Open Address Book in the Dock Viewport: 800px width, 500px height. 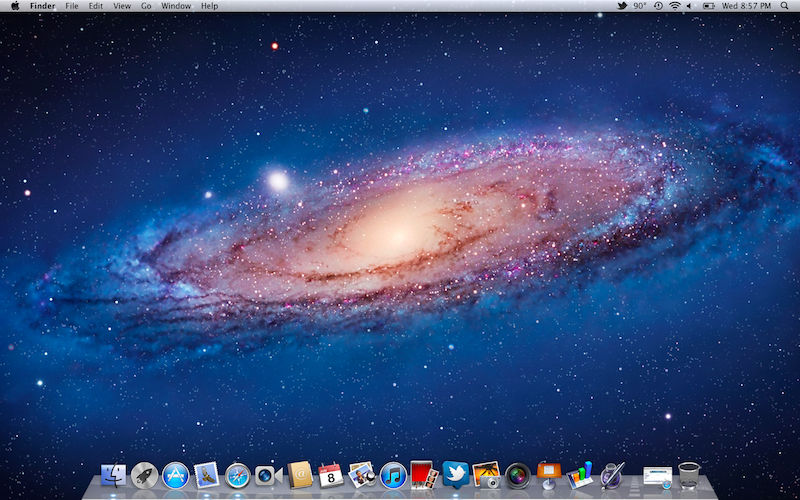click(300, 475)
